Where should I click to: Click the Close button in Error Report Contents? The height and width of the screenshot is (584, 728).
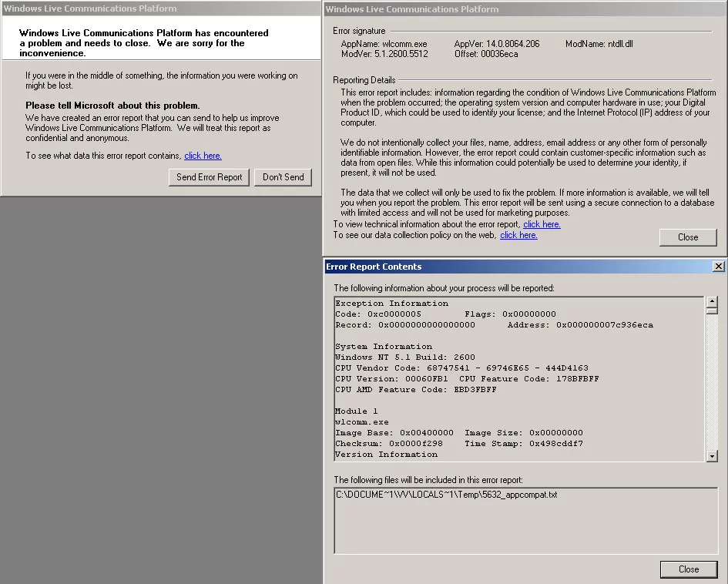click(x=689, y=569)
